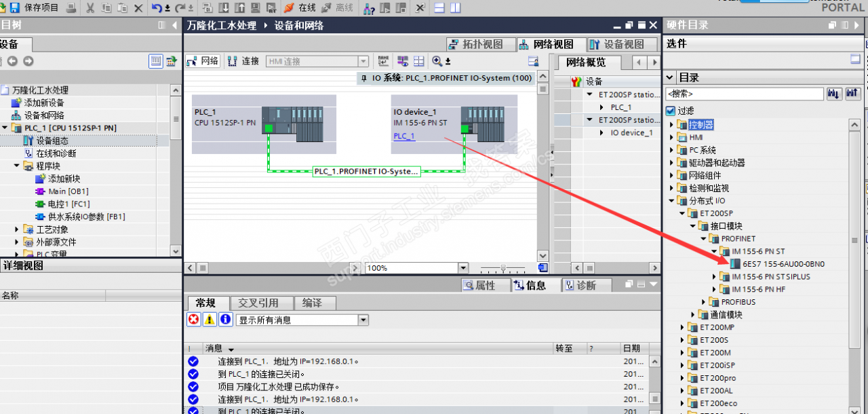This screenshot has width=868, height=414.
Task: Open the HMI连接 connection type dropdown
Action: (x=363, y=61)
